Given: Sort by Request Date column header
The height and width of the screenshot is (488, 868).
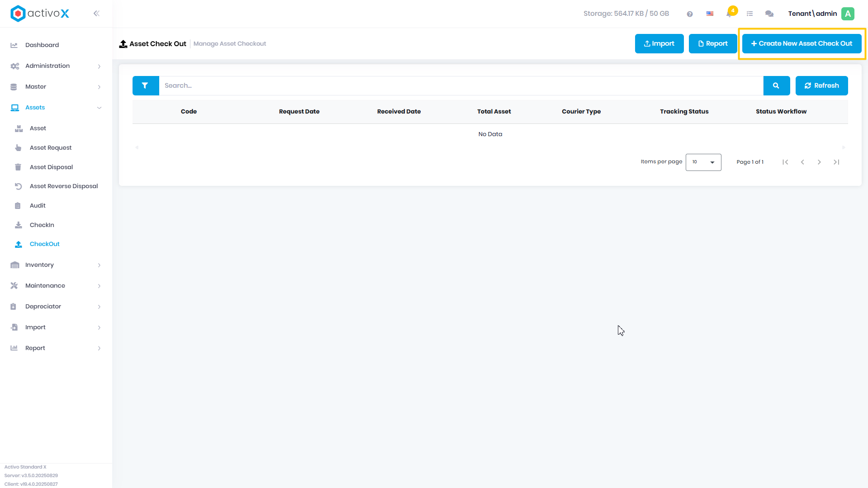Looking at the screenshot, I should (x=299, y=112).
